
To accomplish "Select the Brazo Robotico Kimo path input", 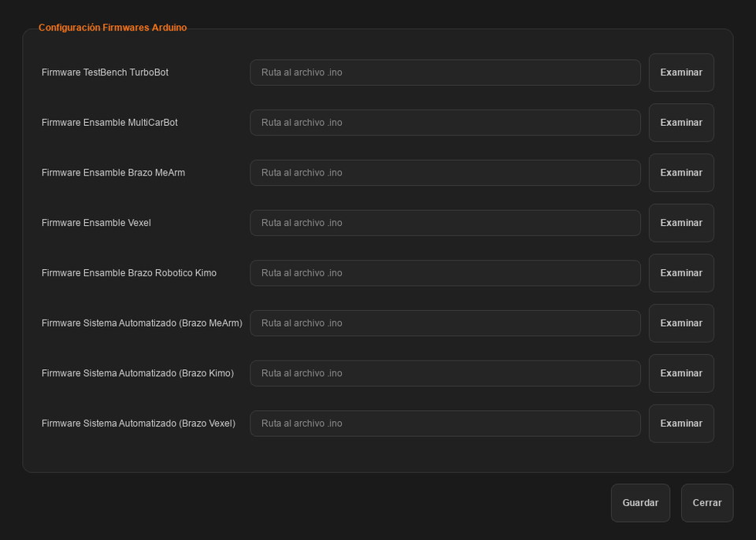I will point(445,273).
